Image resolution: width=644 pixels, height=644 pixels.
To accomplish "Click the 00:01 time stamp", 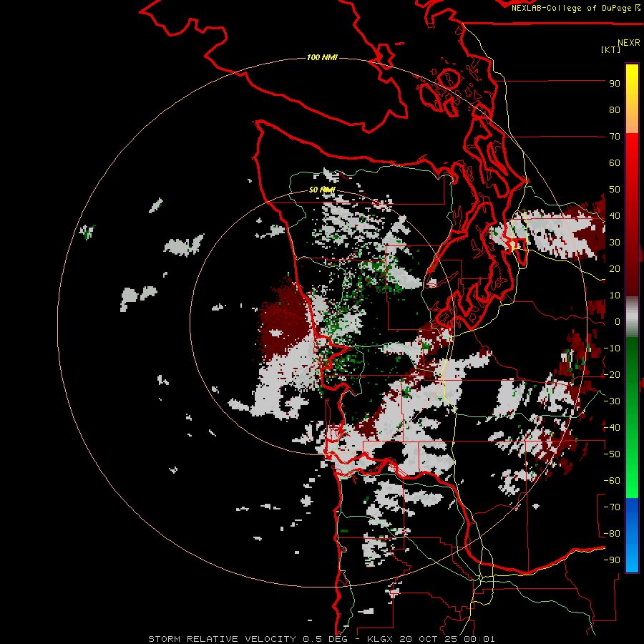I will click(479, 639).
